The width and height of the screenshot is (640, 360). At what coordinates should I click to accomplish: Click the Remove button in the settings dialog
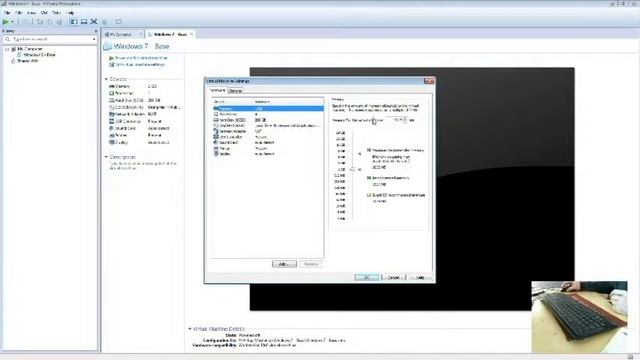point(311,264)
